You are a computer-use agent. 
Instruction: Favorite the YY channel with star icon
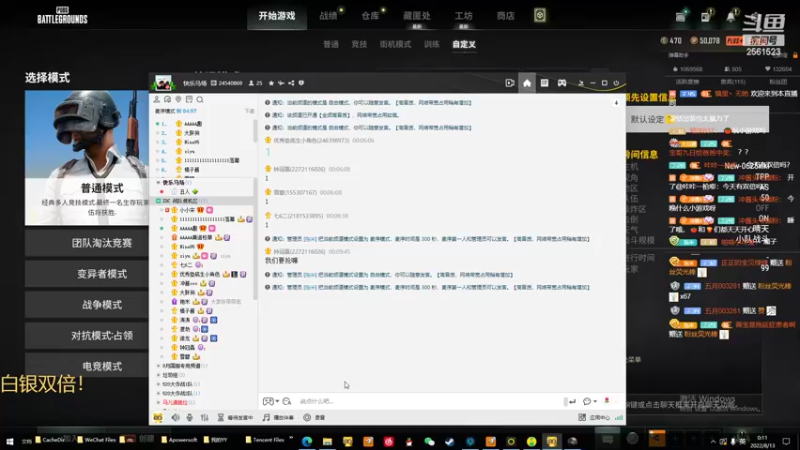tap(271, 83)
